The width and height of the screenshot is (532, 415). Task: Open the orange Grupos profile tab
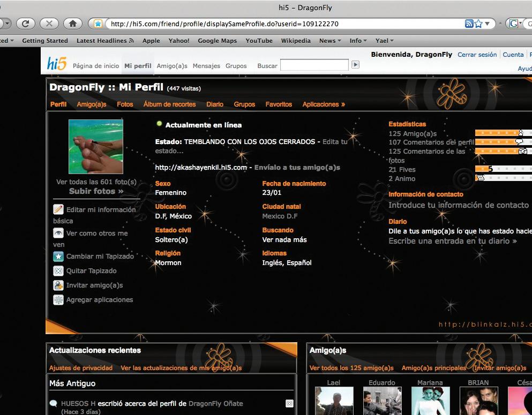pyautogui.click(x=244, y=104)
